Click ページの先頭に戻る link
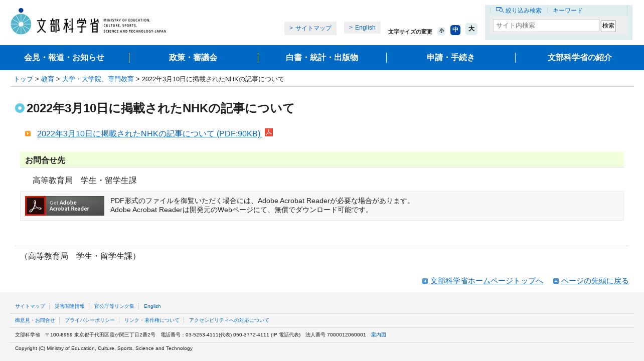The height and width of the screenshot is (361, 644). pos(595,281)
